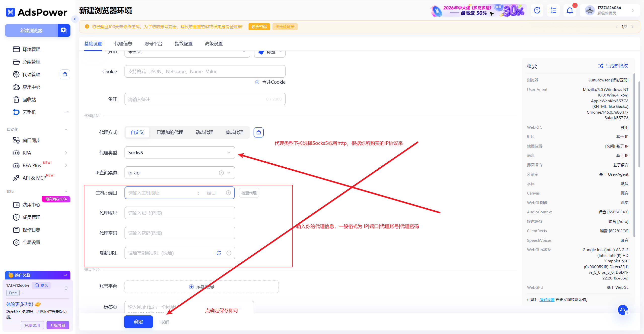Click the 绑定验证器 button

coord(285,27)
